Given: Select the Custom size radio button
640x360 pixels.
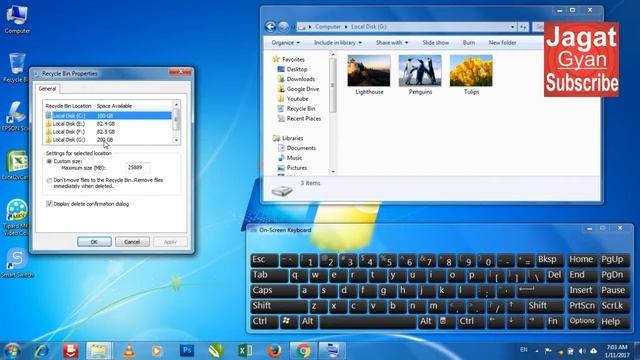Looking at the screenshot, I should [x=49, y=161].
